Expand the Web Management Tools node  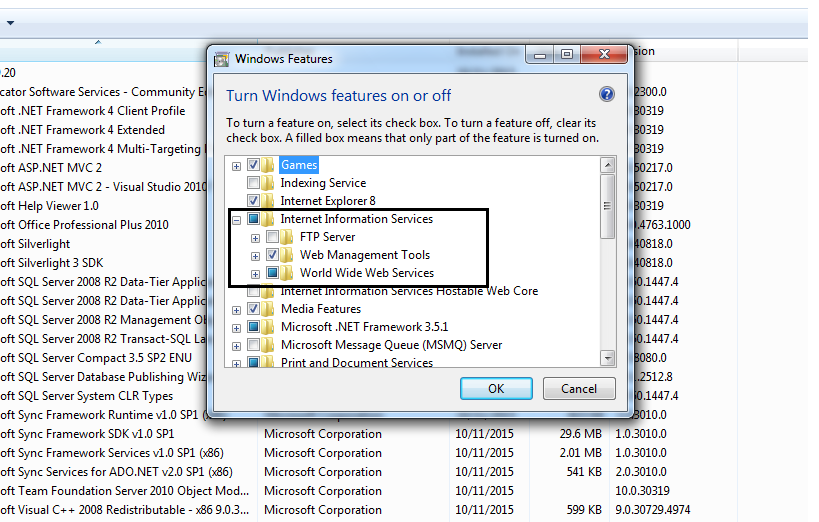pos(255,256)
